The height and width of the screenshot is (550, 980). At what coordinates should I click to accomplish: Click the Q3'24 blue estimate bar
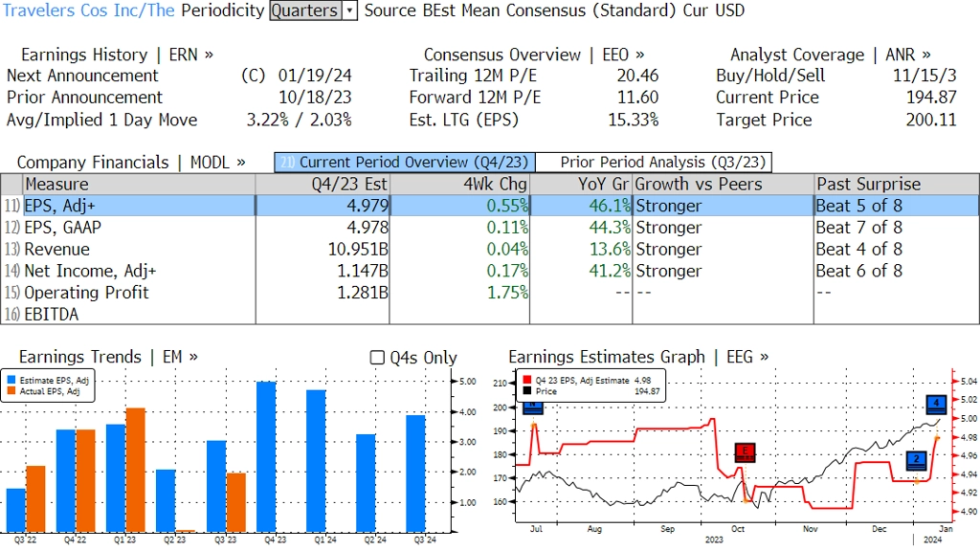pyautogui.click(x=415, y=473)
